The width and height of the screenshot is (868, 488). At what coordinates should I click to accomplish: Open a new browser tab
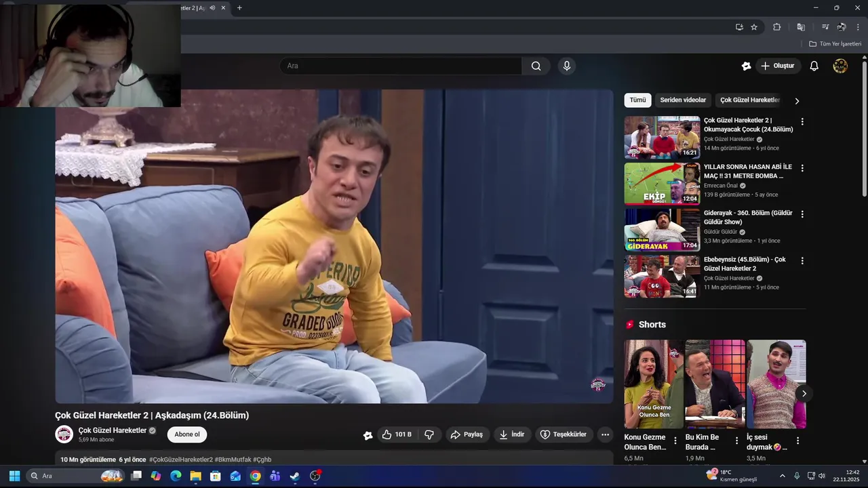click(239, 8)
